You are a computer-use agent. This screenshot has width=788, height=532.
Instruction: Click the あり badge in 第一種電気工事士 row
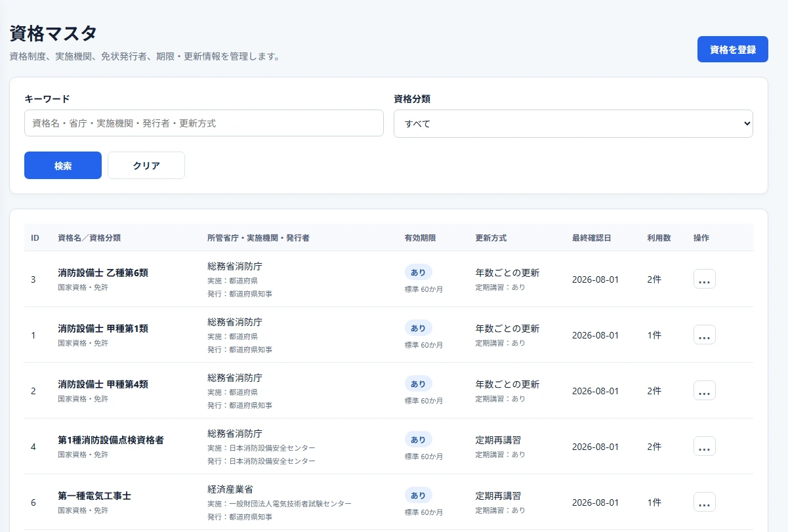click(418, 495)
